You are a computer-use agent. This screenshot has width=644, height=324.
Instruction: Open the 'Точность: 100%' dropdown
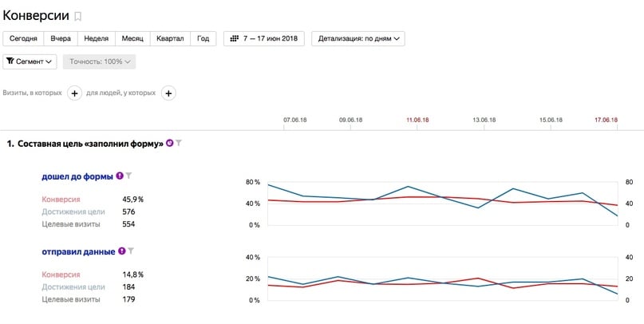click(x=100, y=61)
